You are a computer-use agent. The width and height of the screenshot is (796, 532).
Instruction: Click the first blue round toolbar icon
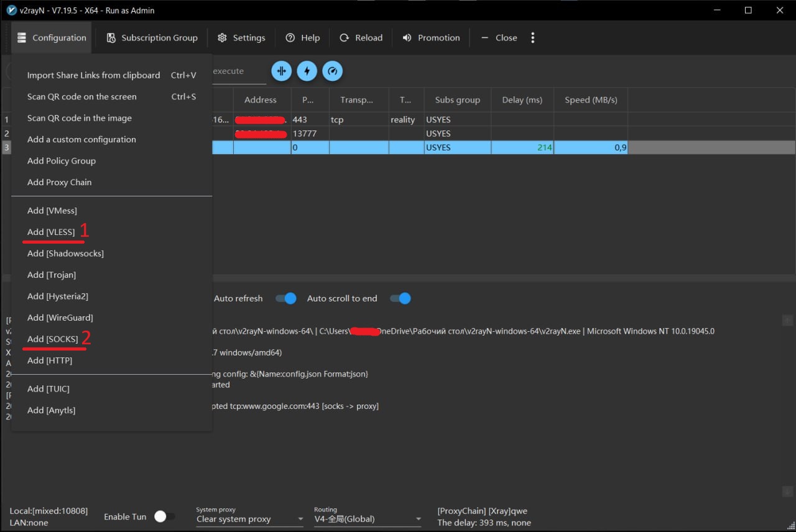coord(281,71)
